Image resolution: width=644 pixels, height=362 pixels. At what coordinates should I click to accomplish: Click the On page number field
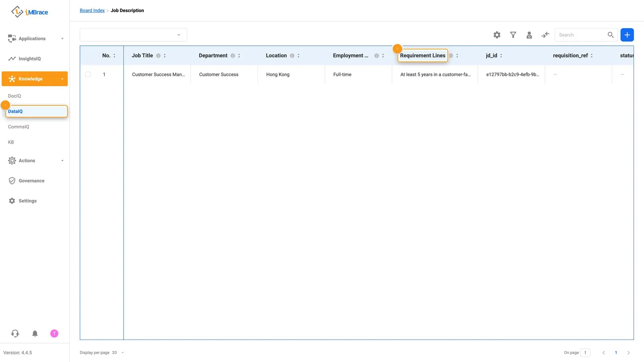coord(585,353)
